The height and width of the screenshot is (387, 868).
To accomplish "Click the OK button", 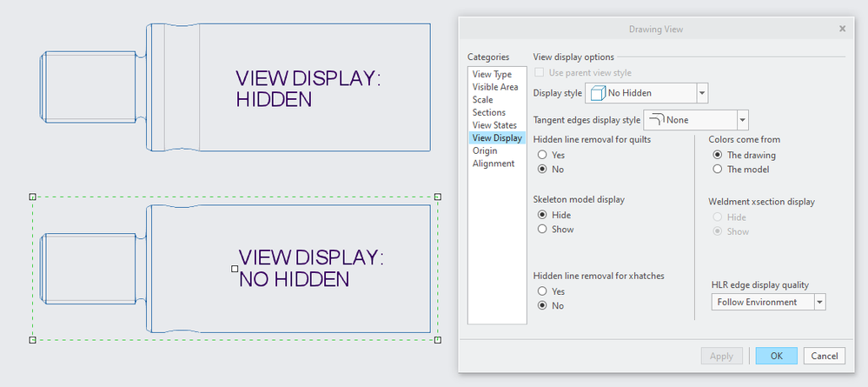I will click(x=776, y=356).
